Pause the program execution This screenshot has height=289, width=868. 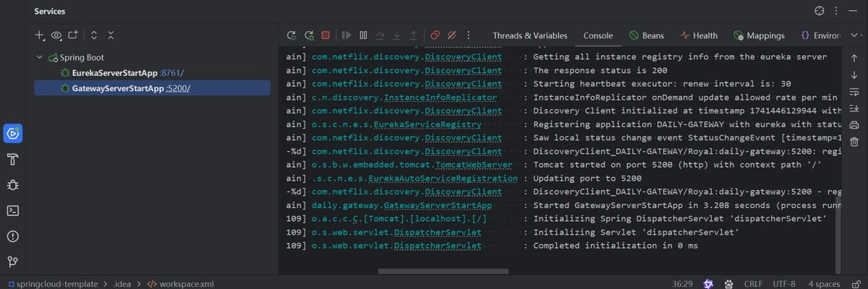363,35
